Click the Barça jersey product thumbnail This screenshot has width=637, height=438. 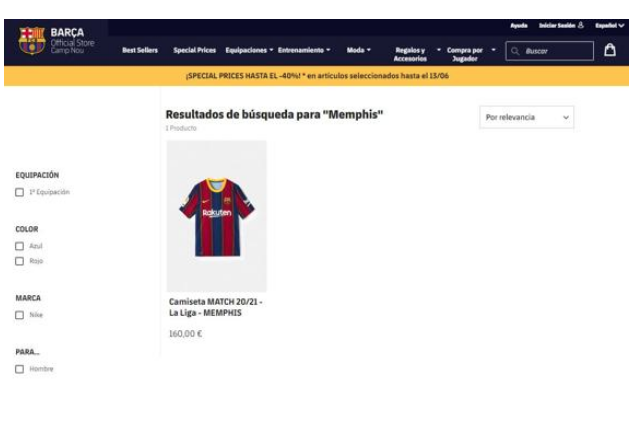coord(217,216)
